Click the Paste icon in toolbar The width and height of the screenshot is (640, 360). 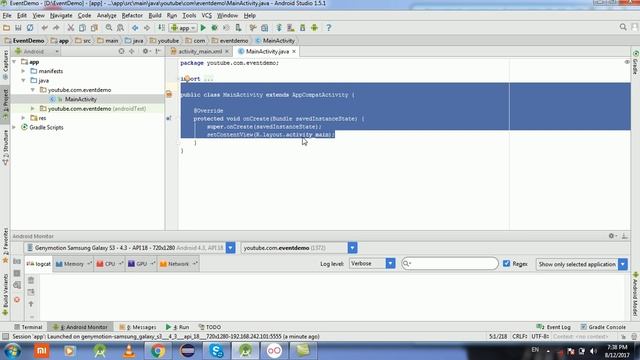point(94,28)
